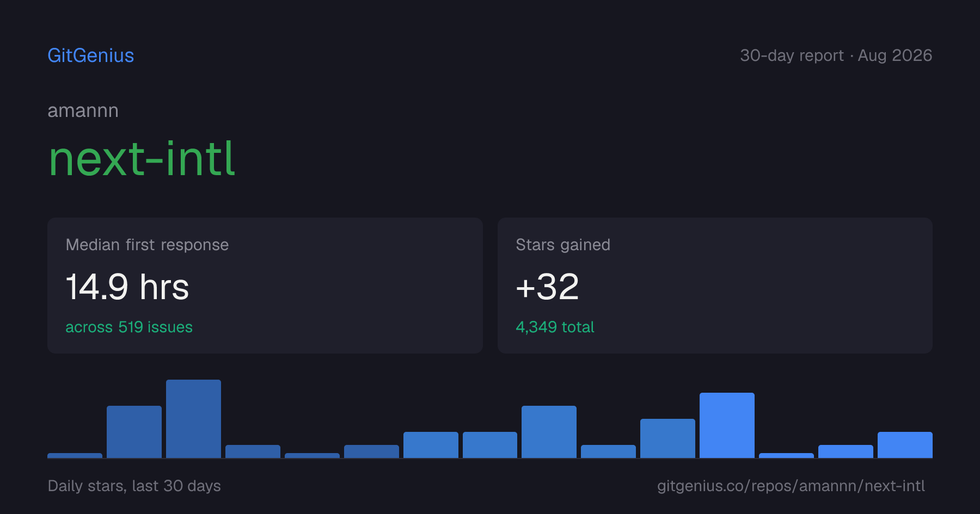This screenshot has width=980, height=514.
Task: Open the next-intl repository title
Action: (142, 159)
